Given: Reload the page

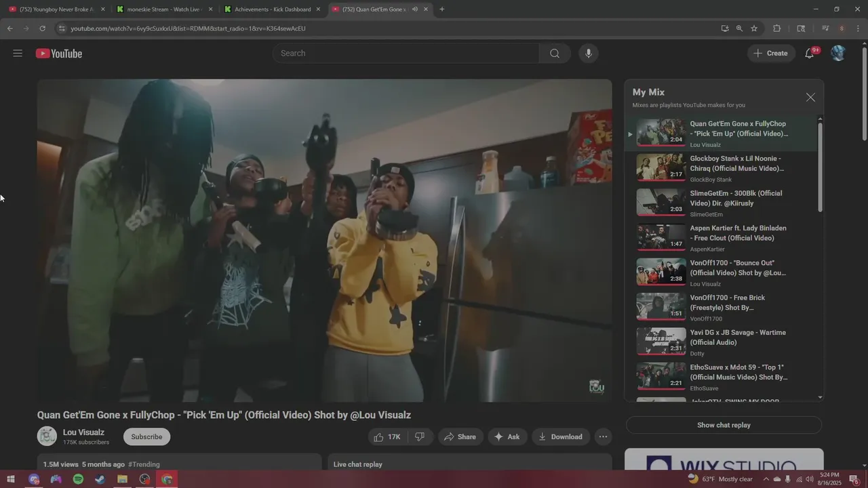Looking at the screenshot, I should point(42,28).
